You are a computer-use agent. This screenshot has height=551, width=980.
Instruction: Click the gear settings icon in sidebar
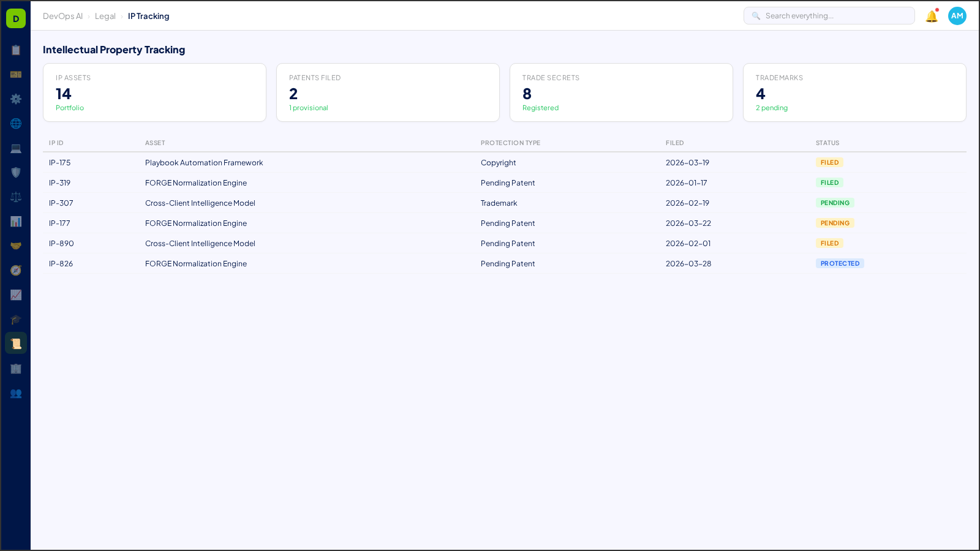[x=16, y=99]
